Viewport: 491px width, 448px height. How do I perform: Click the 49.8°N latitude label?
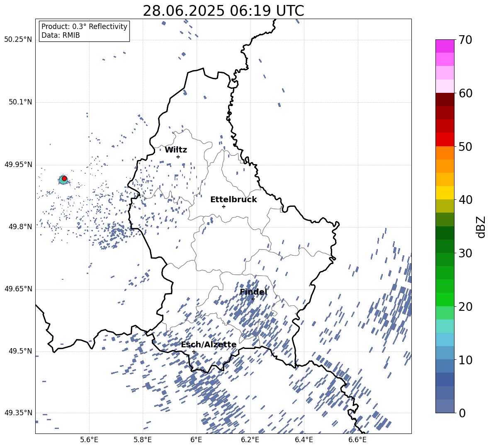tap(20, 227)
